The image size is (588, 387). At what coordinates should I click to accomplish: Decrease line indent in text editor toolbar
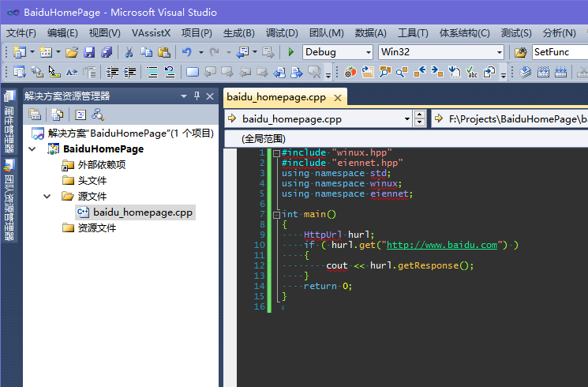point(112,72)
